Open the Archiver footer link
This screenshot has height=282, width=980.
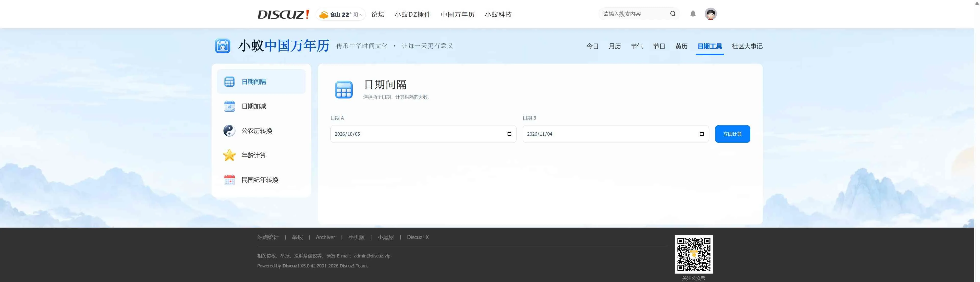pos(325,237)
